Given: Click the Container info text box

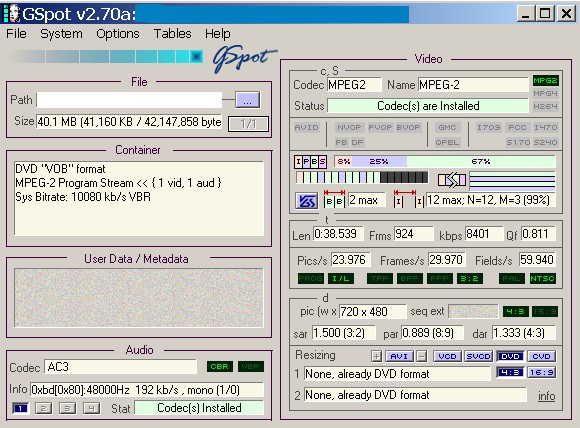Looking at the screenshot, I should tap(139, 198).
